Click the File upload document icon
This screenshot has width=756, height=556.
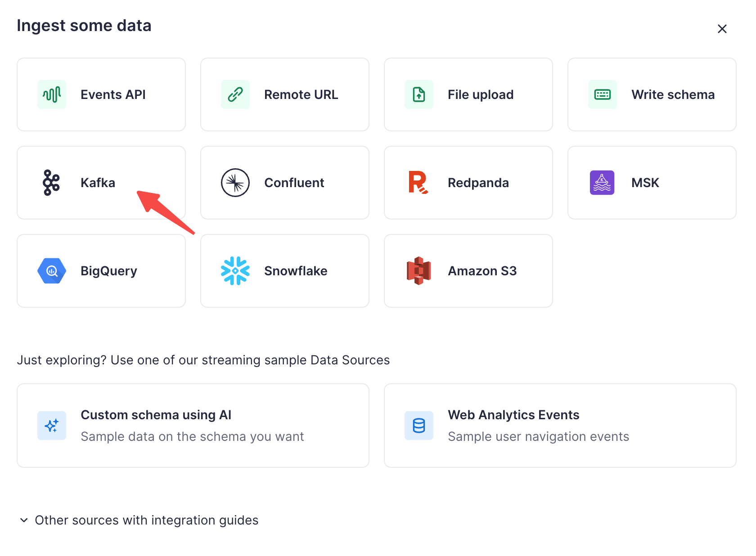pos(419,94)
